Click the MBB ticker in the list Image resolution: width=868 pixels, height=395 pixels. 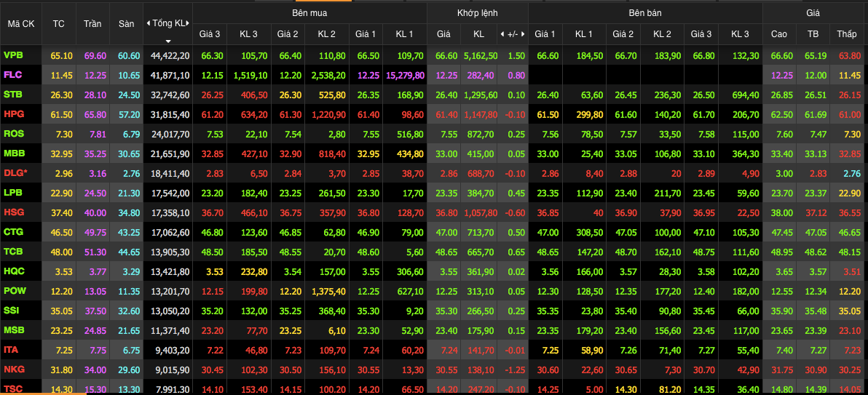(x=14, y=153)
